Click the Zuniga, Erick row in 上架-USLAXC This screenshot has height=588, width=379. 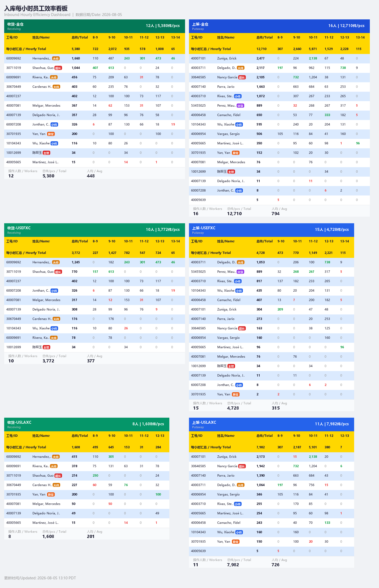pyautogui.click(x=271, y=457)
